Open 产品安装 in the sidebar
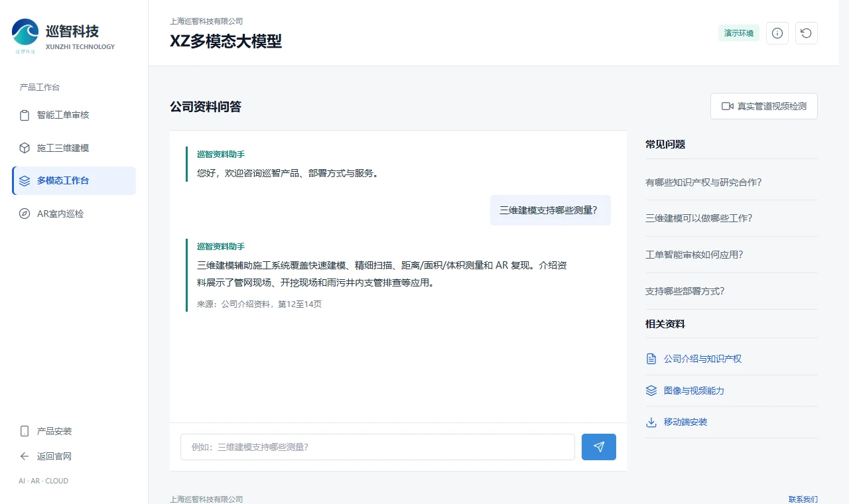Viewport: 849px width, 504px height. click(74, 431)
